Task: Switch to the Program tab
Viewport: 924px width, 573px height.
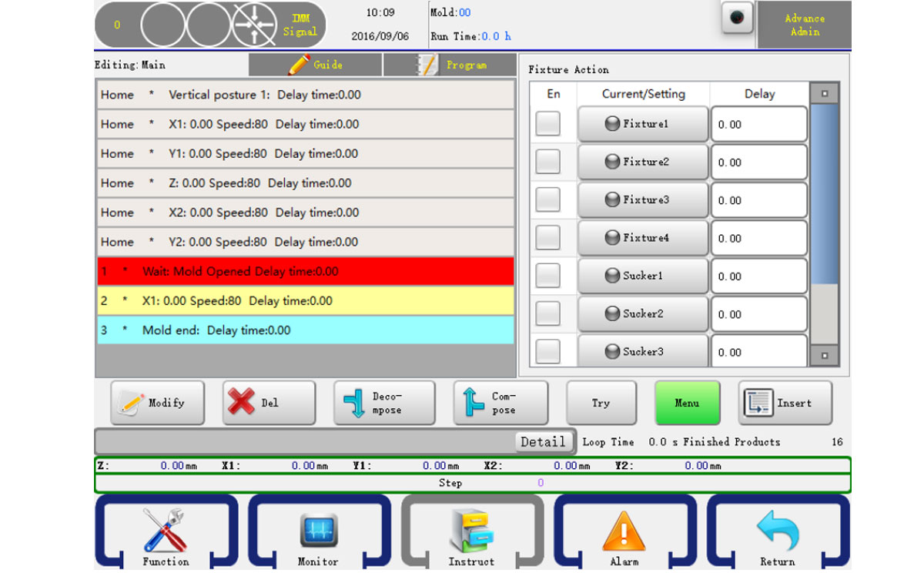Action: pyautogui.click(x=450, y=65)
